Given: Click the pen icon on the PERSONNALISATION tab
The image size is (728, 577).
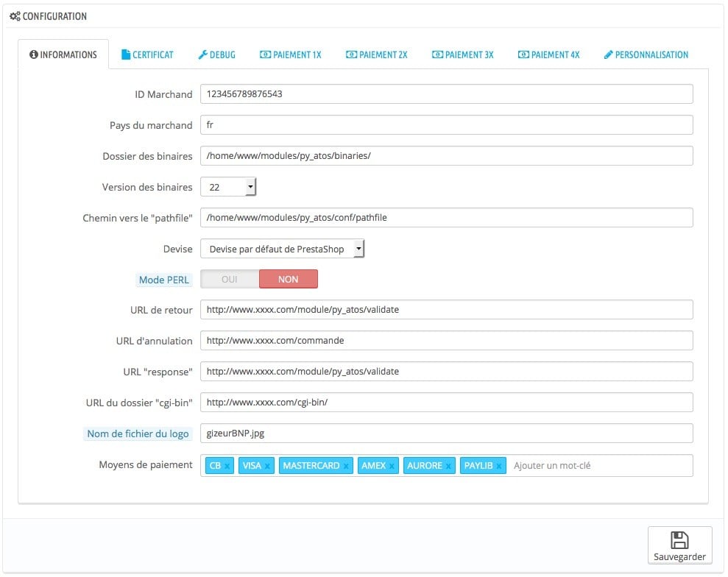Looking at the screenshot, I should point(609,54).
